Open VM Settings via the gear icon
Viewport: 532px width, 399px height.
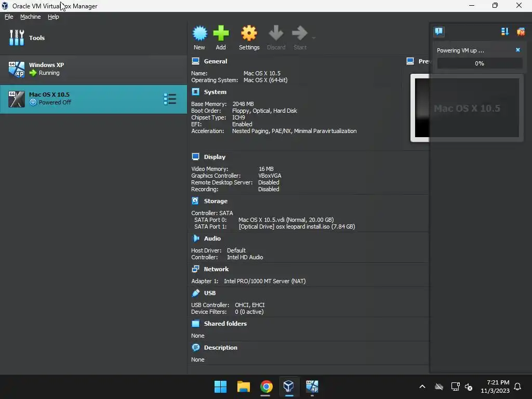tap(249, 33)
